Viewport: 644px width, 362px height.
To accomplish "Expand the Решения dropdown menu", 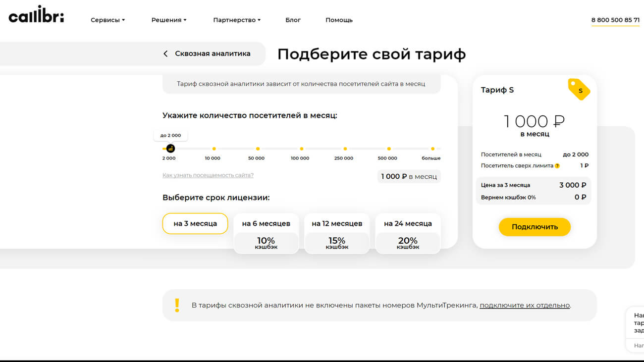I will click(169, 20).
